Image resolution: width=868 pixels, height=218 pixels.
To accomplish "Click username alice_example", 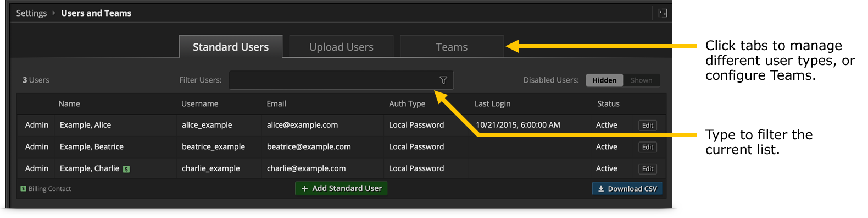I will coord(207,125).
